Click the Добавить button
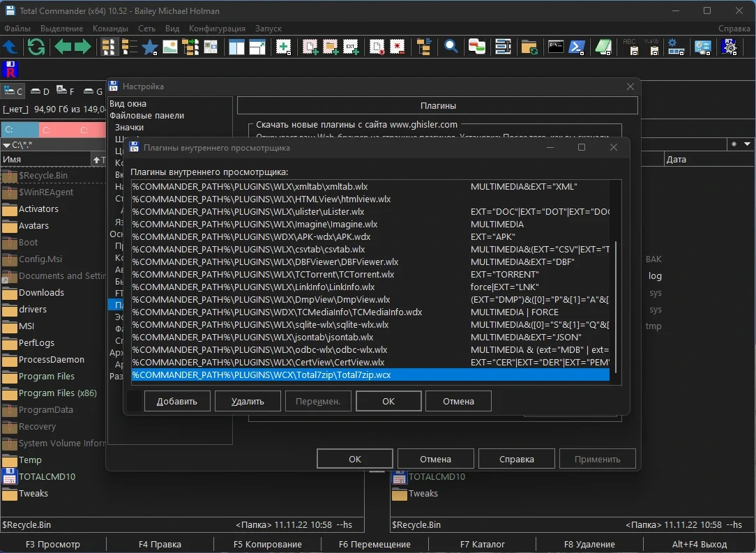The width and height of the screenshot is (756, 553). pos(177,401)
